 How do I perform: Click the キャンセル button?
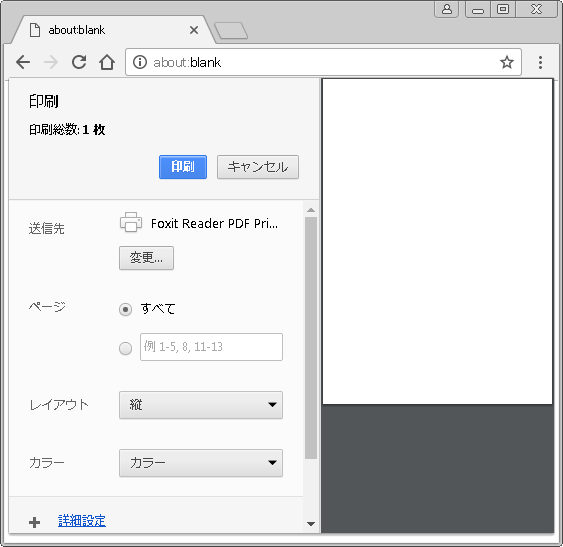coord(258,167)
